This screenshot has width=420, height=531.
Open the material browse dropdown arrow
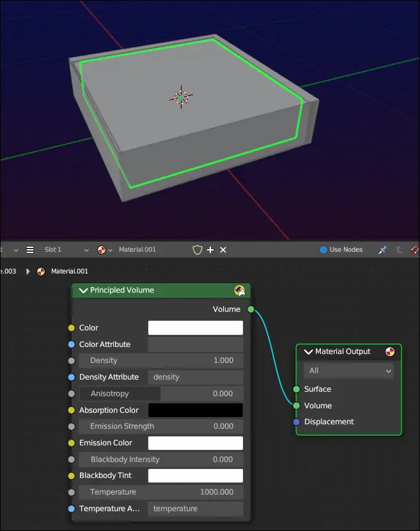coord(110,250)
